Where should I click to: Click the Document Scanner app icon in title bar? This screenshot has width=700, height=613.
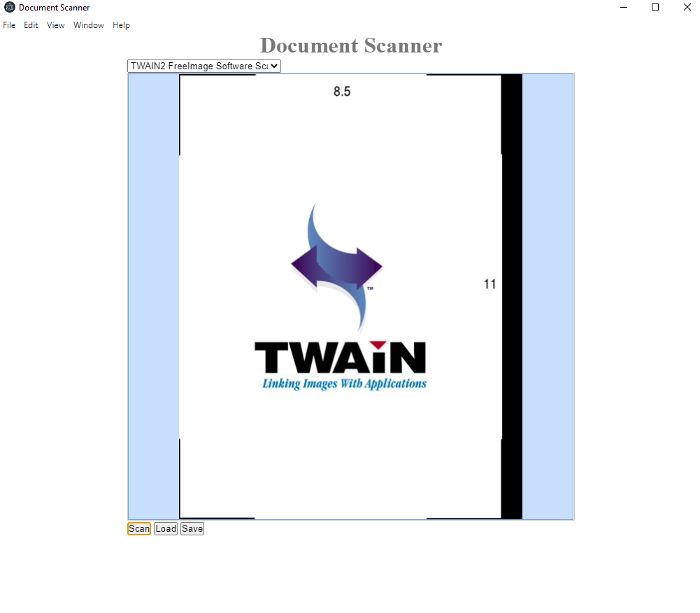tap(10, 8)
